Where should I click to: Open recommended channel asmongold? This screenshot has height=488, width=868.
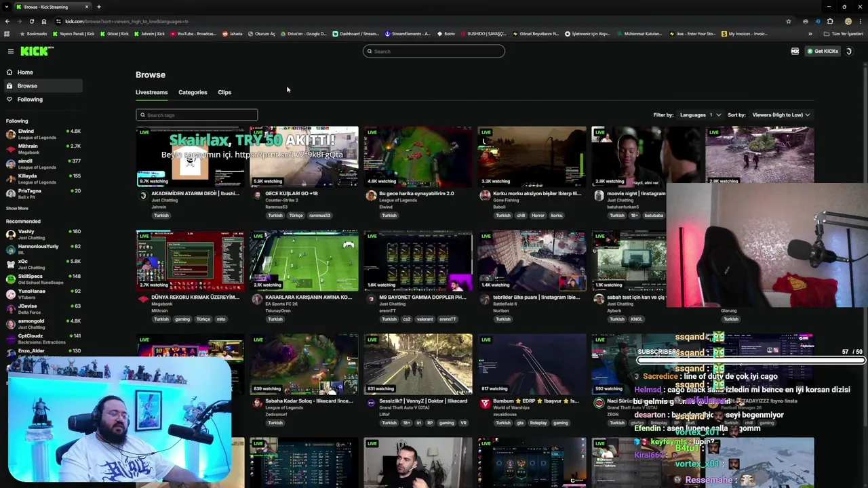[42, 324]
